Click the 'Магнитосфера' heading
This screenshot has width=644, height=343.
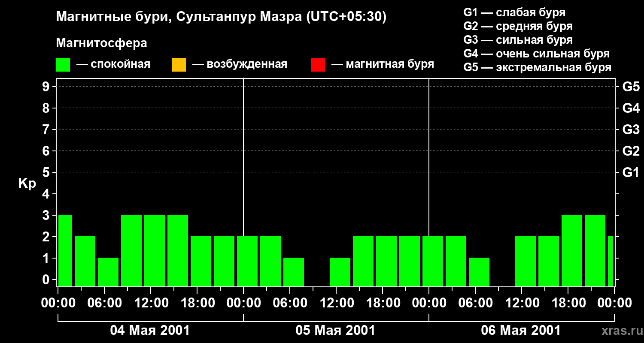(101, 43)
